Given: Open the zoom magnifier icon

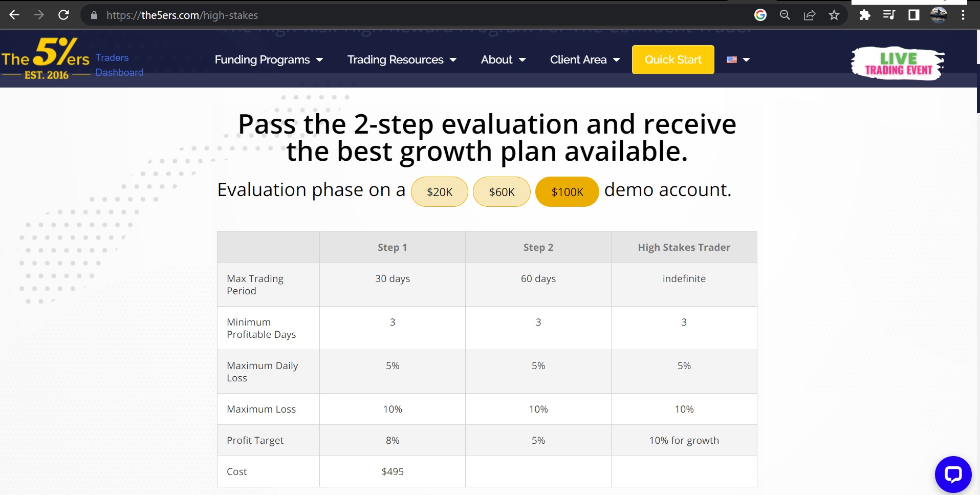Looking at the screenshot, I should (785, 15).
